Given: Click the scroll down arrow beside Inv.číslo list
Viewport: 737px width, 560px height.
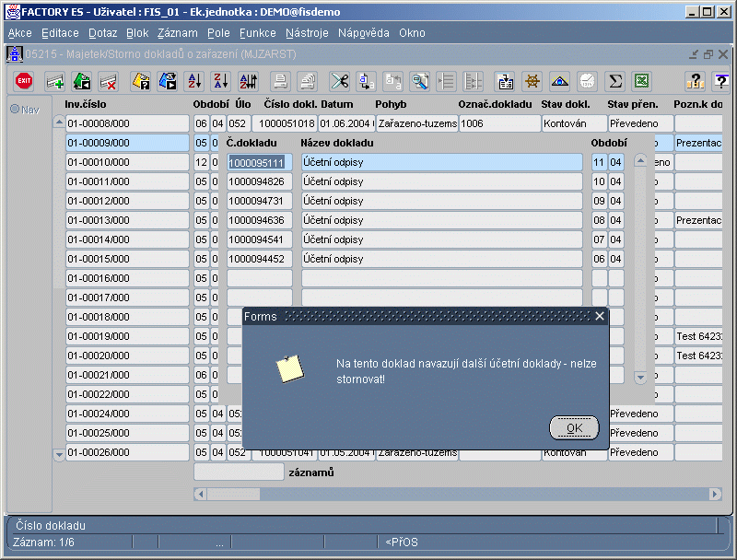Looking at the screenshot, I should [60, 454].
